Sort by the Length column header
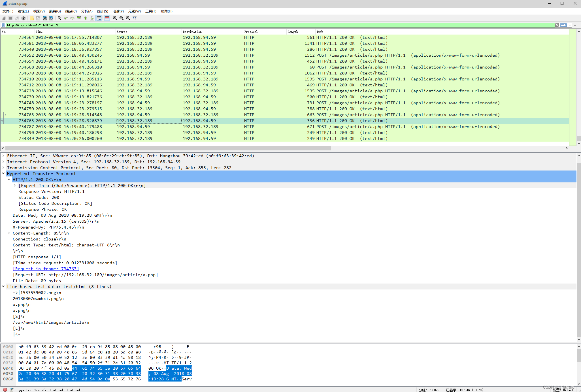This screenshot has height=392, width=581. click(301, 32)
